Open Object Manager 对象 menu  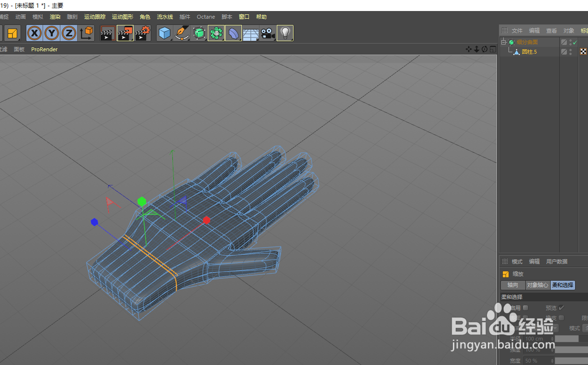click(569, 31)
